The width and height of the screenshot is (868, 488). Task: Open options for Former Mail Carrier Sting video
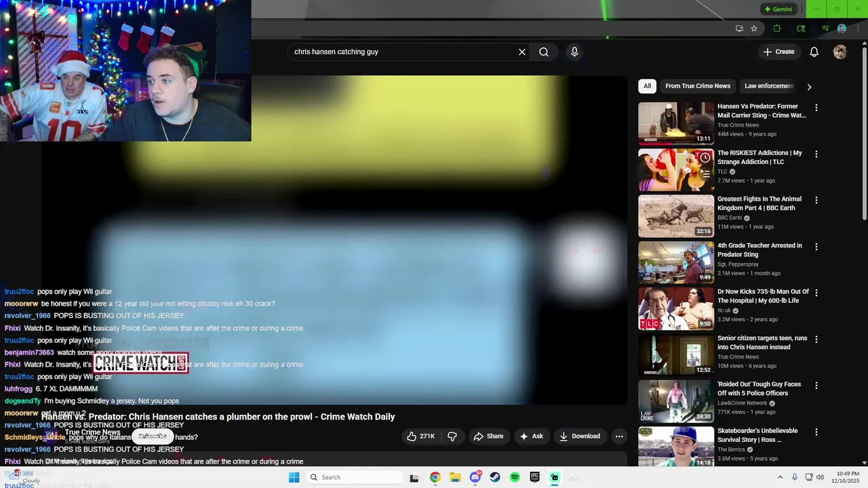click(x=816, y=108)
